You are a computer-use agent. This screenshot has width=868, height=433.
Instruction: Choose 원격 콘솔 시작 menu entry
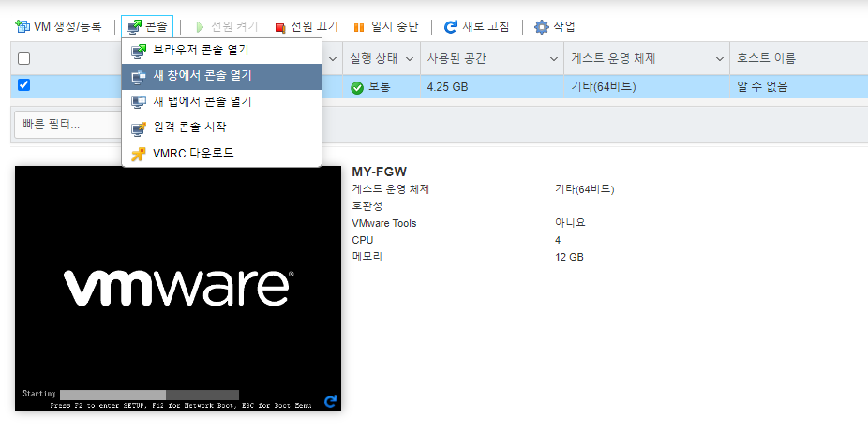coord(221,127)
